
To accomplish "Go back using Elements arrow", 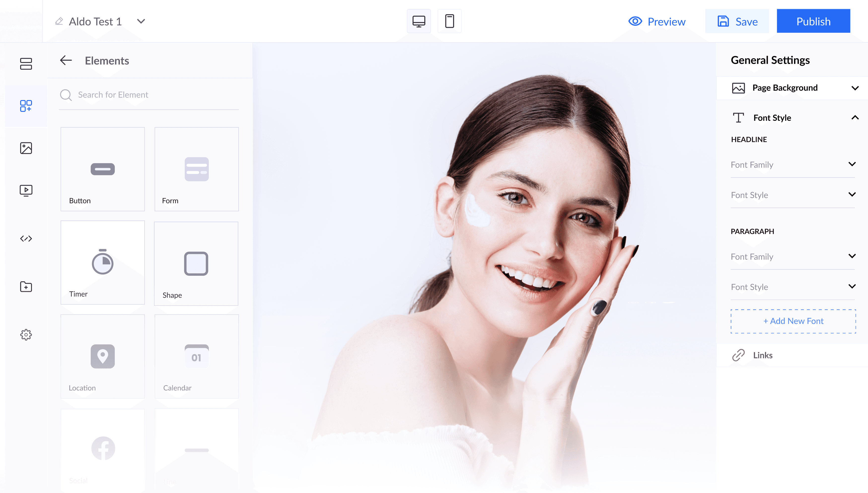I will (66, 61).
